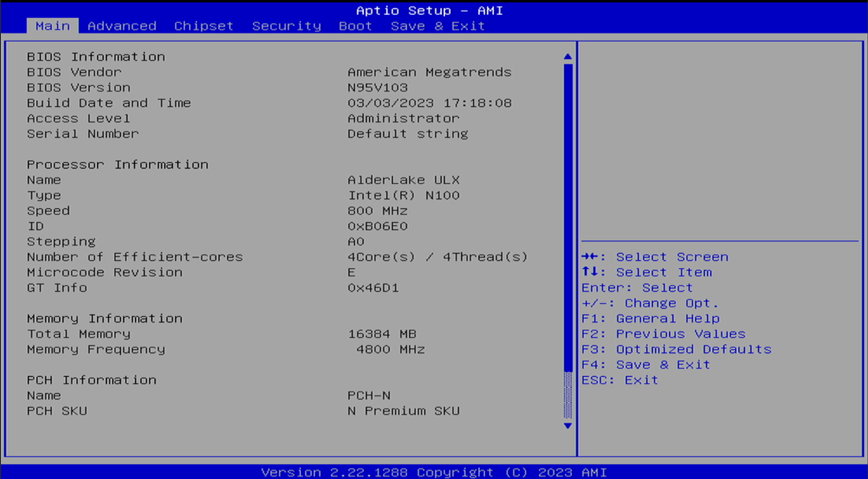Switch to the Advanced tab
The height and width of the screenshot is (479, 868).
122,26
